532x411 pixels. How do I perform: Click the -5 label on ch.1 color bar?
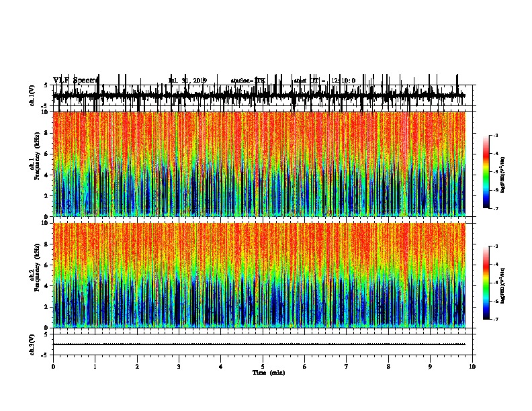(496, 172)
